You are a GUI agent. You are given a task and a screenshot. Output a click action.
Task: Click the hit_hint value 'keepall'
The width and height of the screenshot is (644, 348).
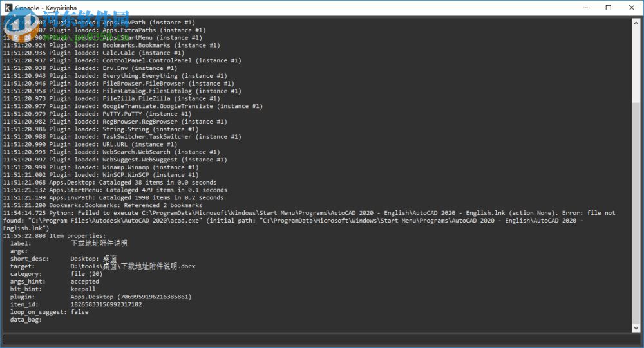click(83, 289)
